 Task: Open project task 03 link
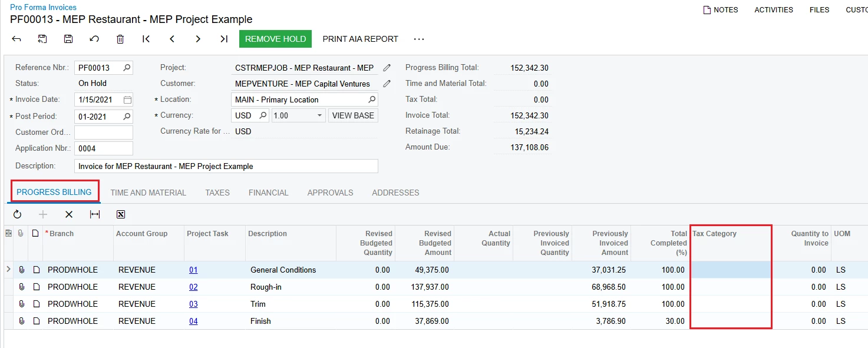(x=193, y=304)
